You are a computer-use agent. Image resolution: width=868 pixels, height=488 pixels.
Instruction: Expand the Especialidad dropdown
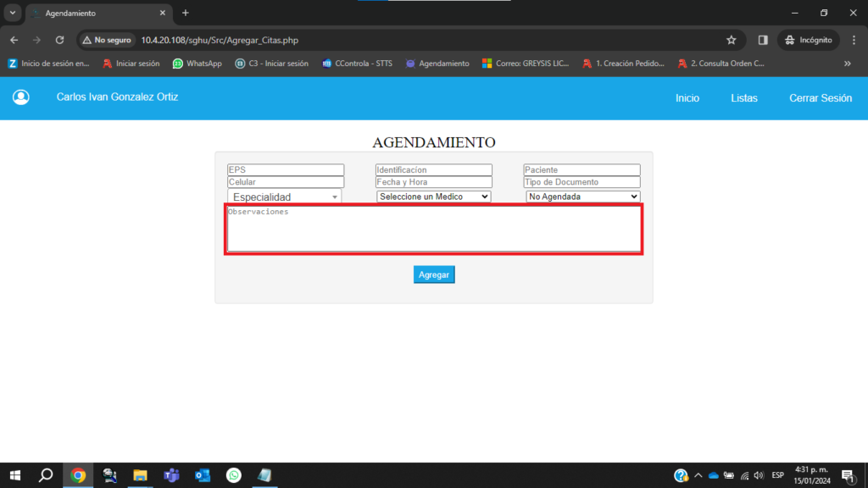point(285,197)
